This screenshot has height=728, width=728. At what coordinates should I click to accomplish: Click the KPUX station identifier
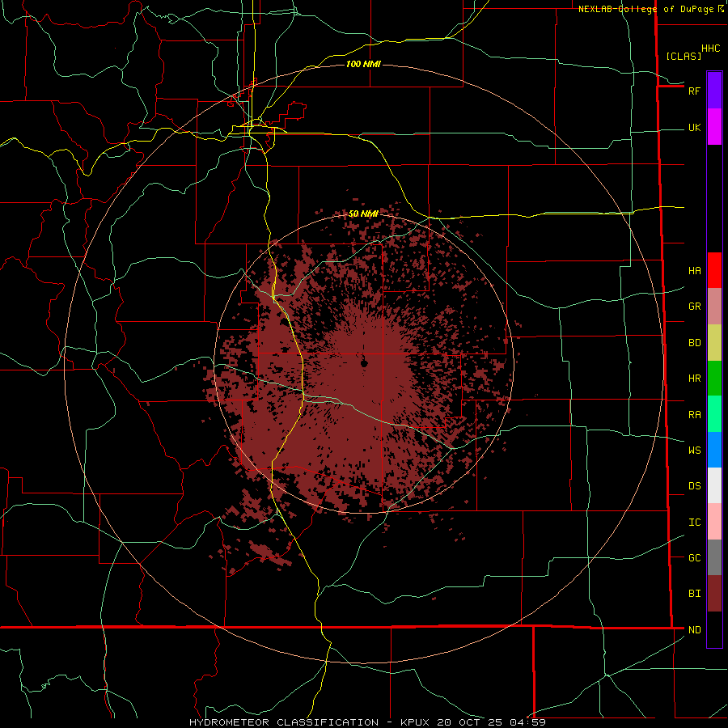(415, 722)
